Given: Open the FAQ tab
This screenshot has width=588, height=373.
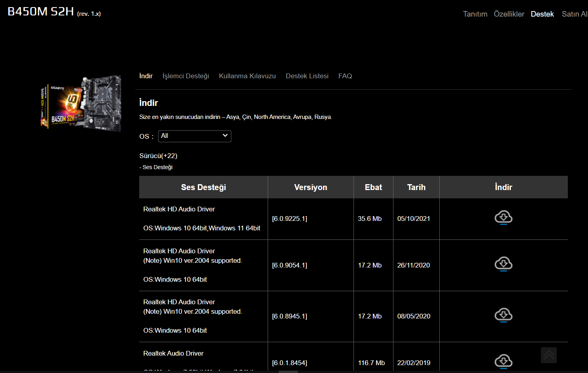Looking at the screenshot, I should point(345,76).
